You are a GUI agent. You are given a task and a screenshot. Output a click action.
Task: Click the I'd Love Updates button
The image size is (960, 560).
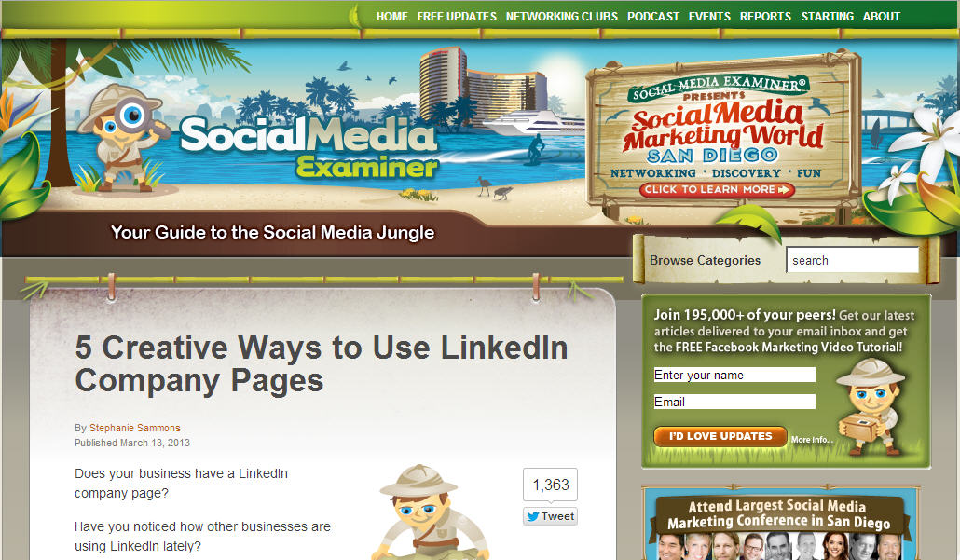(x=720, y=436)
